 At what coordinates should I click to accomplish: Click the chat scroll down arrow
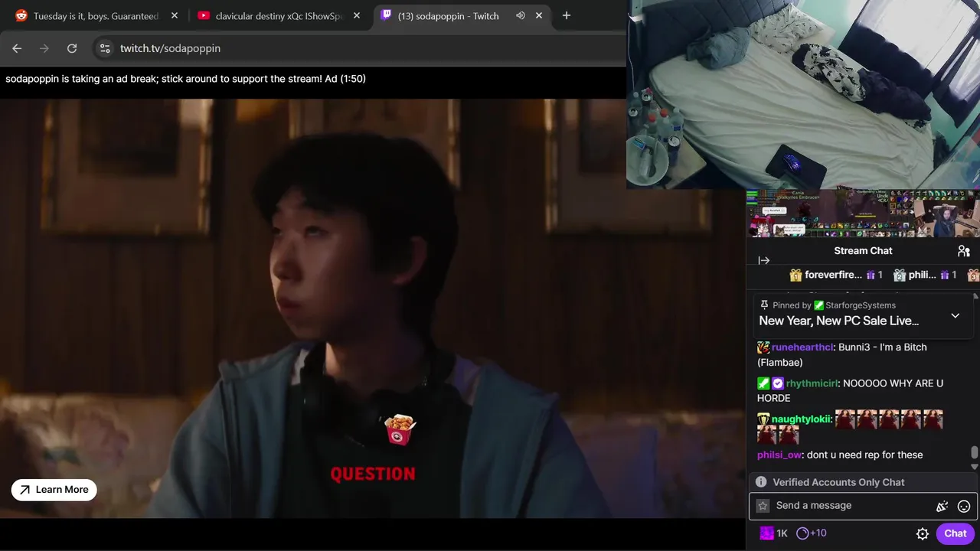(x=975, y=466)
